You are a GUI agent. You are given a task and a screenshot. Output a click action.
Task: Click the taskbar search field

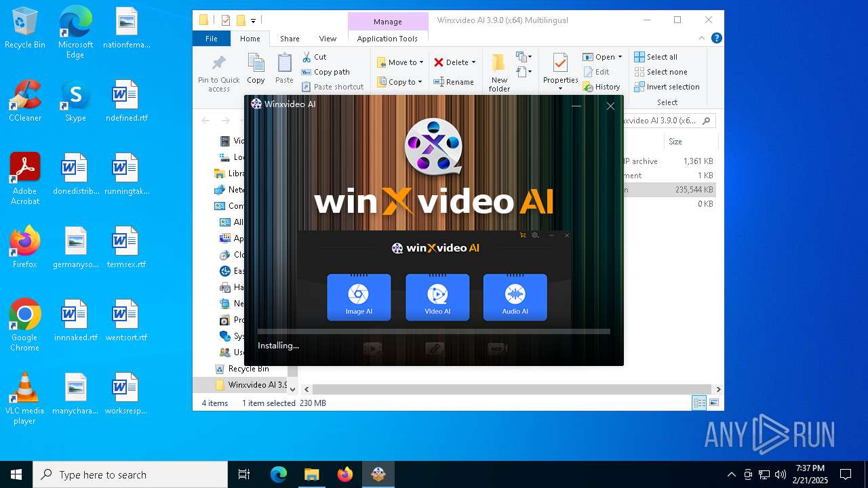click(x=130, y=474)
